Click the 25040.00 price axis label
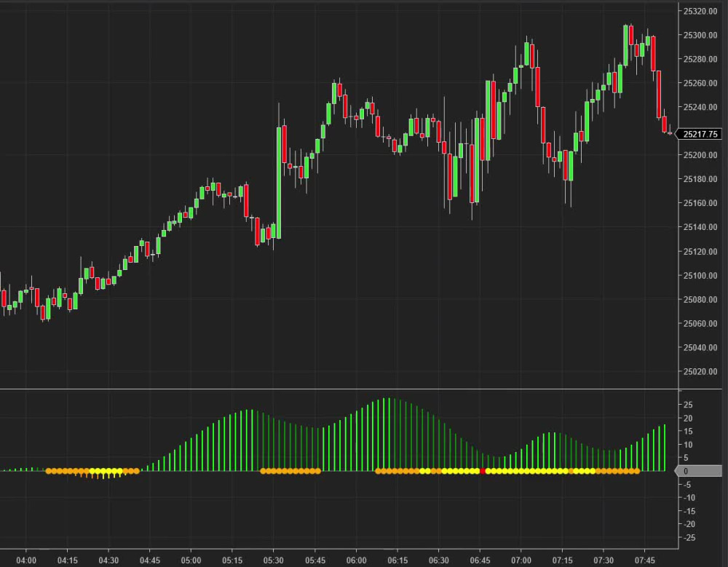 (x=700, y=347)
